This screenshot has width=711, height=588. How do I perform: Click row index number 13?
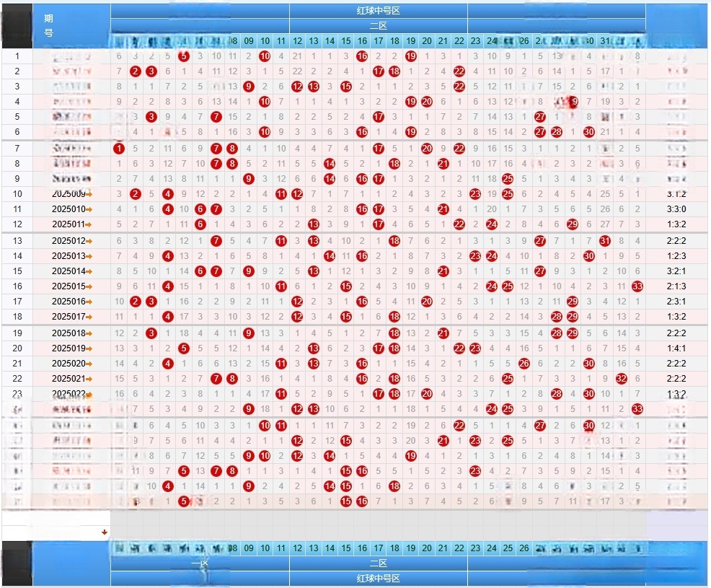[17, 241]
